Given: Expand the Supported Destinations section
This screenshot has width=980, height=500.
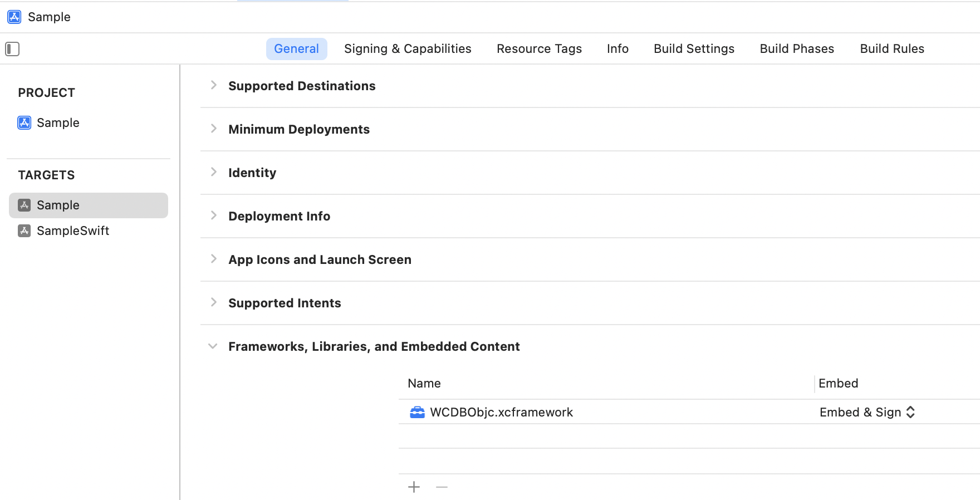Looking at the screenshot, I should [x=213, y=85].
